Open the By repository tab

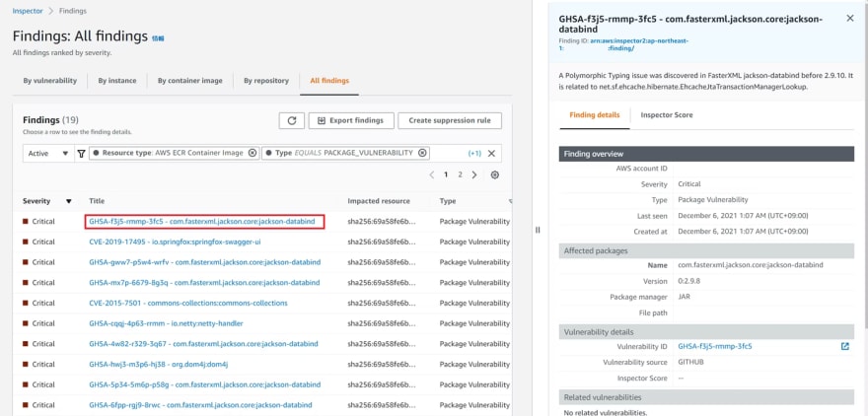click(266, 81)
